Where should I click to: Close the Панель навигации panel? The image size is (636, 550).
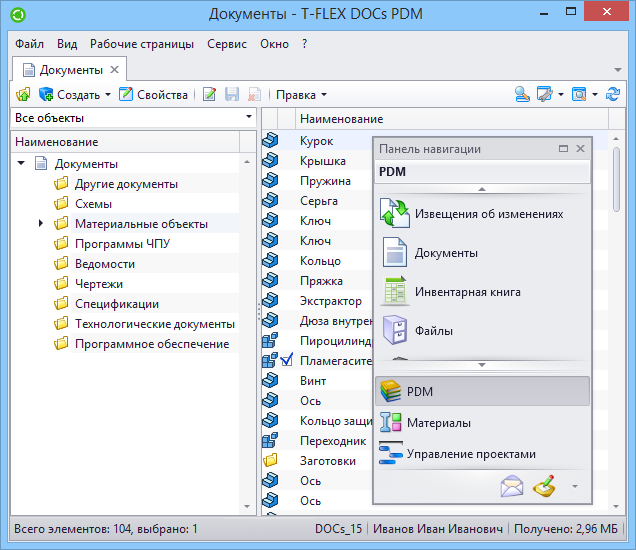[580, 148]
